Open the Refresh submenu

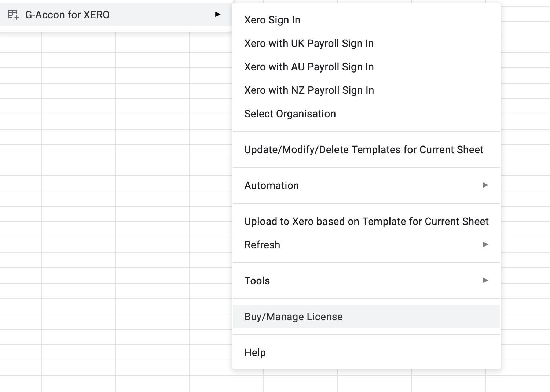coord(262,245)
